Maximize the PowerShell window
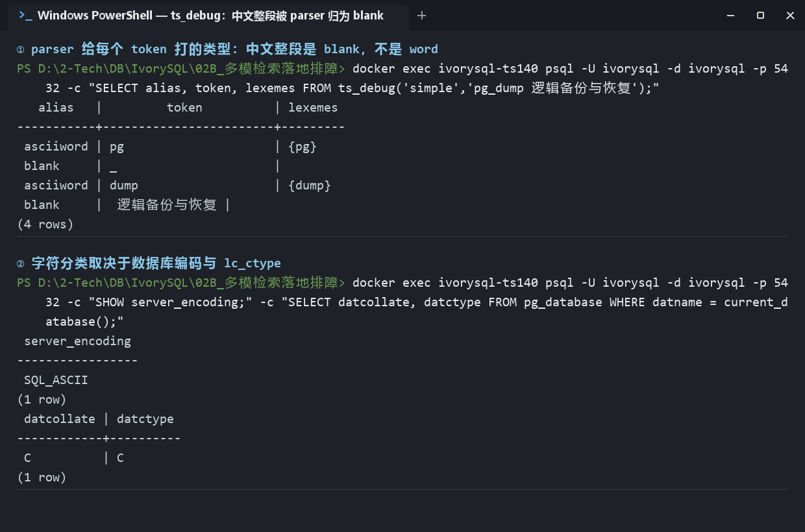The image size is (805, 532). tap(760, 16)
